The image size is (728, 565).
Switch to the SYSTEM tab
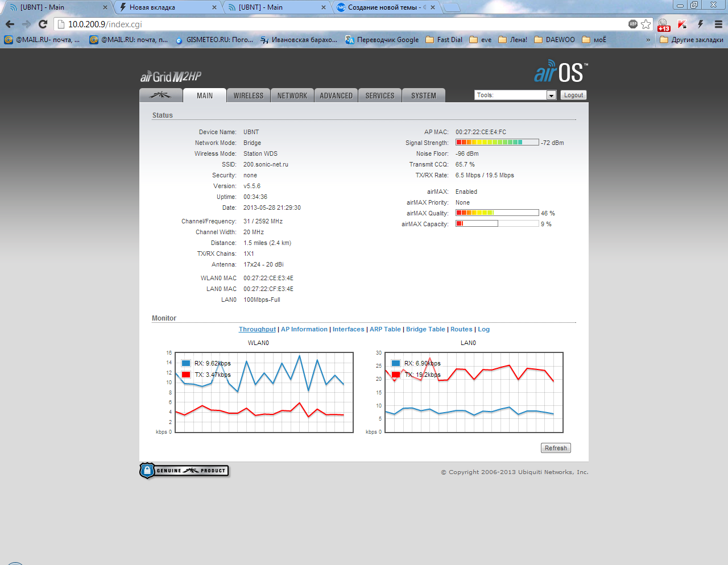point(424,95)
